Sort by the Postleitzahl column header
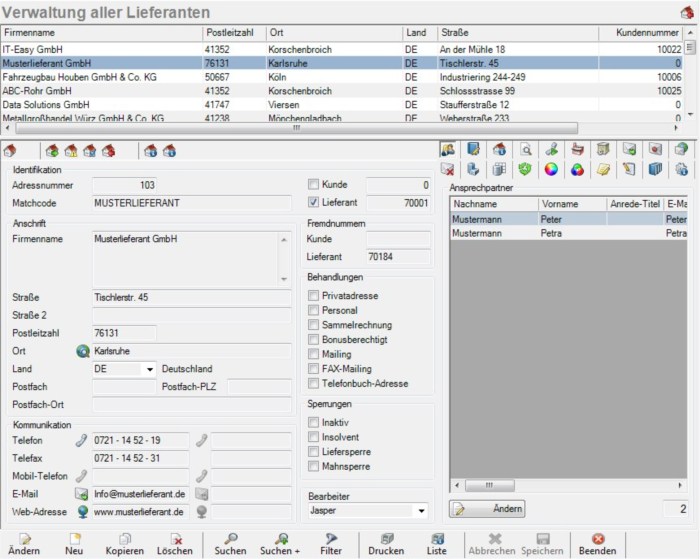The width and height of the screenshot is (700, 559). click(234, 33)
